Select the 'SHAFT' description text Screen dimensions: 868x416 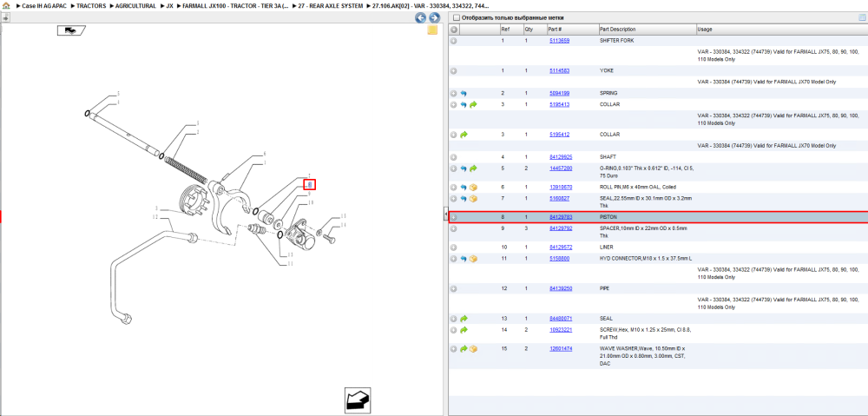[608, 157]
